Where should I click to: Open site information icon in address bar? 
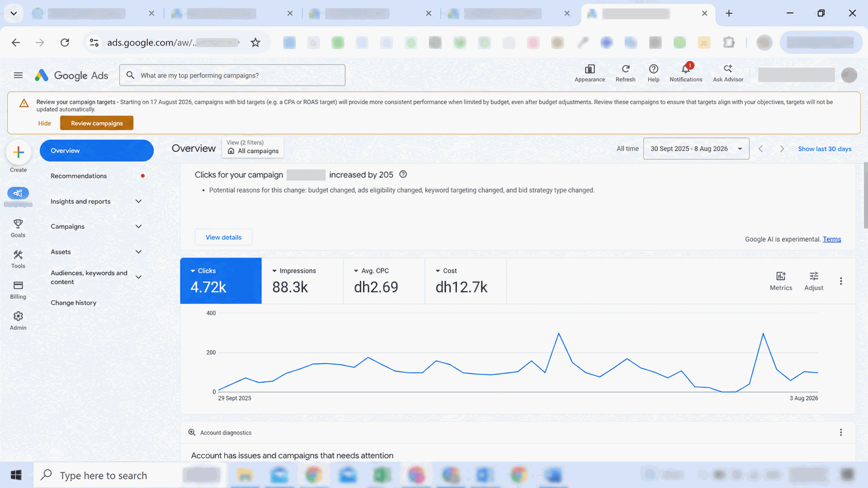coord(94,42)
